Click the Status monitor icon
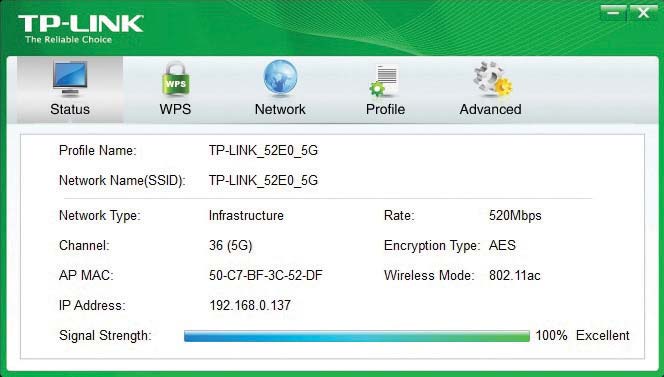664x377 pixels. pos(70,79)
